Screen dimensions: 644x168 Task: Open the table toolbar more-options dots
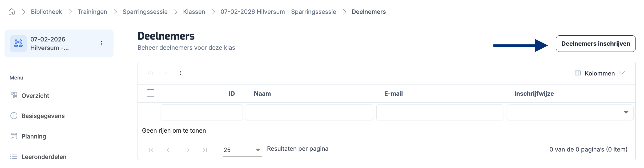click(180, 73)
